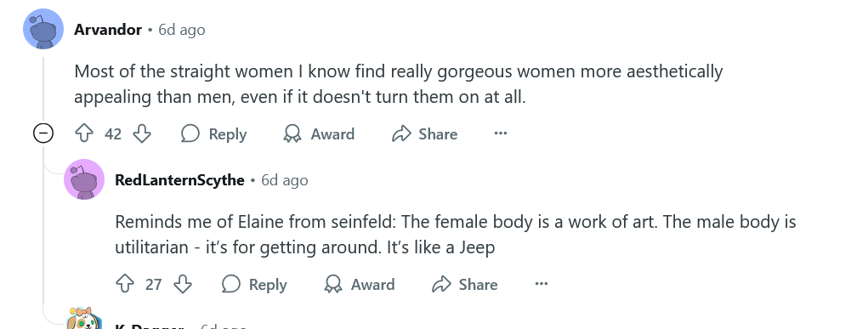
Task: Click the partially visible avatar at bottom
Action: [x=83, y=319]
